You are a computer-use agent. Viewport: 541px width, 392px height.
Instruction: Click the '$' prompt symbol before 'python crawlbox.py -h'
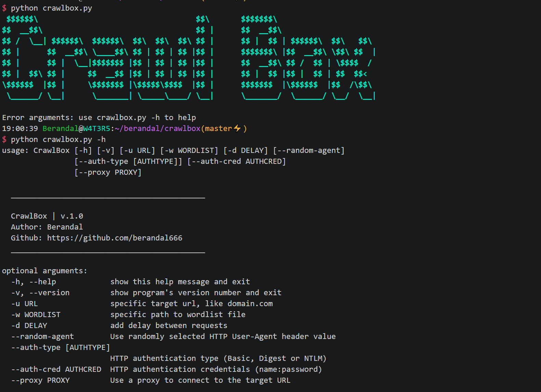(x=4, y=140)
